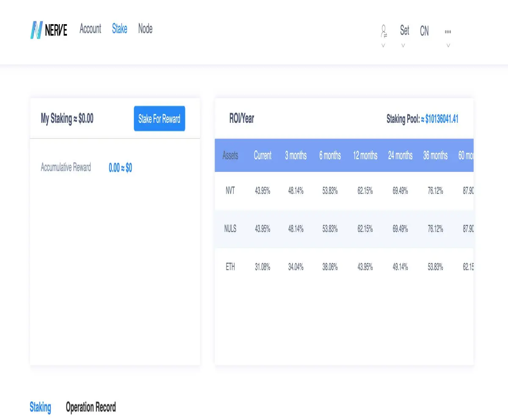Click NULS 36 months ROI 76.12%

435,229
